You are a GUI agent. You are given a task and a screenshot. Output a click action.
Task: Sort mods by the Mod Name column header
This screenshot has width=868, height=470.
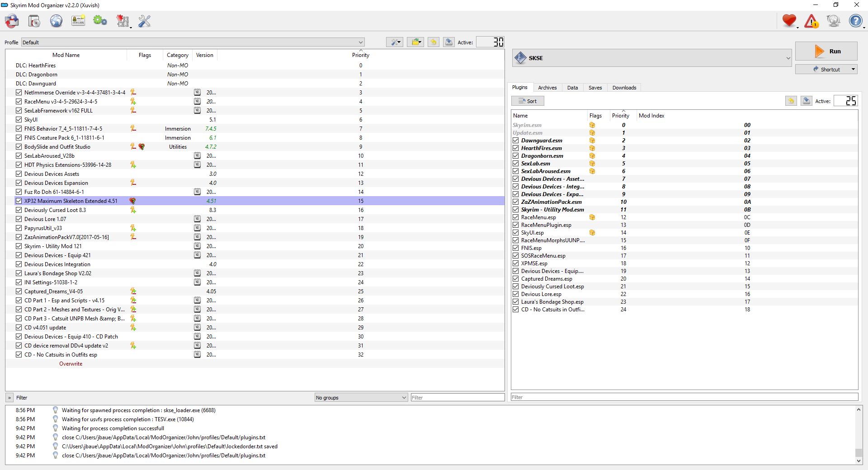pyautogui.click(x=66, y=55)
